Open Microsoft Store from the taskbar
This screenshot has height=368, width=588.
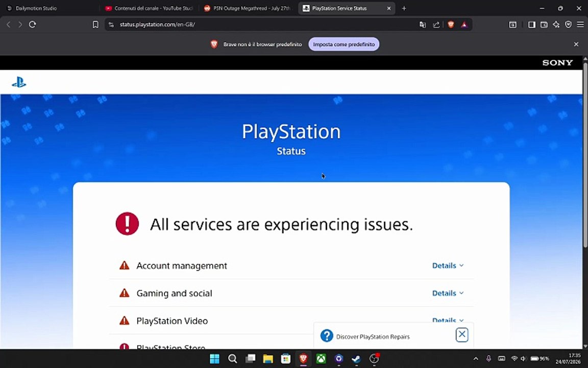click(x=286, y=359)
